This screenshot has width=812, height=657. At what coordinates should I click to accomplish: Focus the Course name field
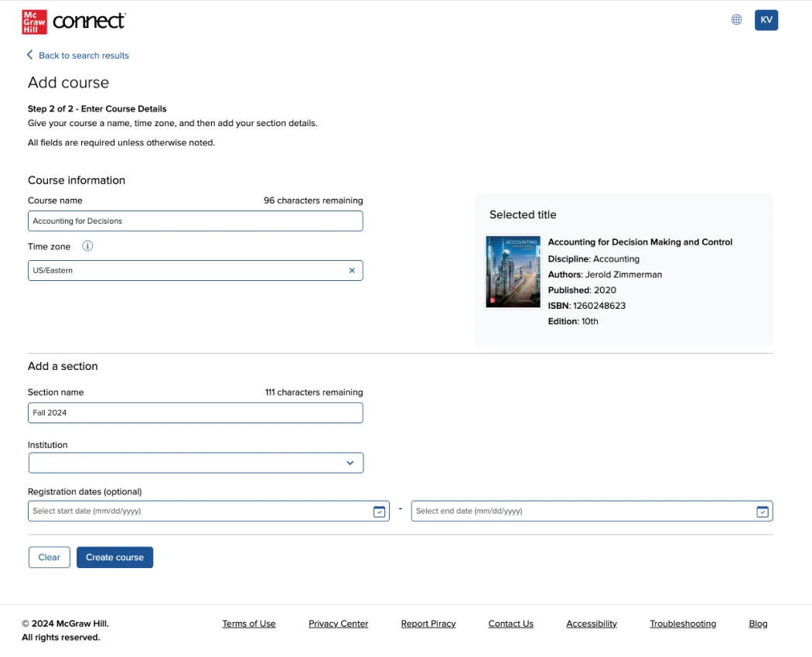(195, 221)
